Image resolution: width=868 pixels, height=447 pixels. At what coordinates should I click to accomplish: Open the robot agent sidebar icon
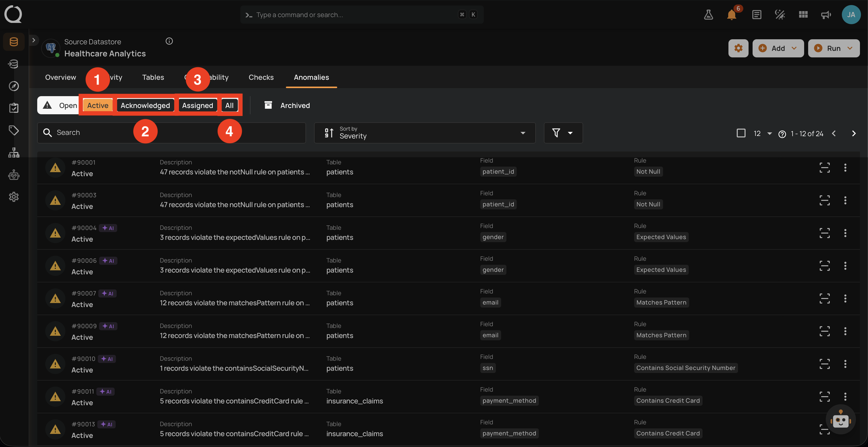click(x=14, y=175)
